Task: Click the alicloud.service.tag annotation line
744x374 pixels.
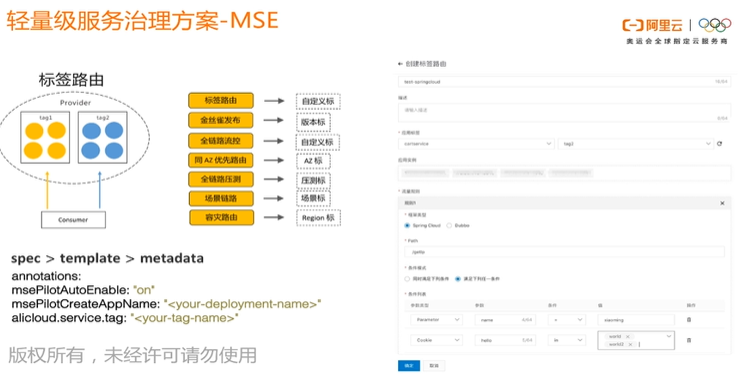Action: click(125, 318)
